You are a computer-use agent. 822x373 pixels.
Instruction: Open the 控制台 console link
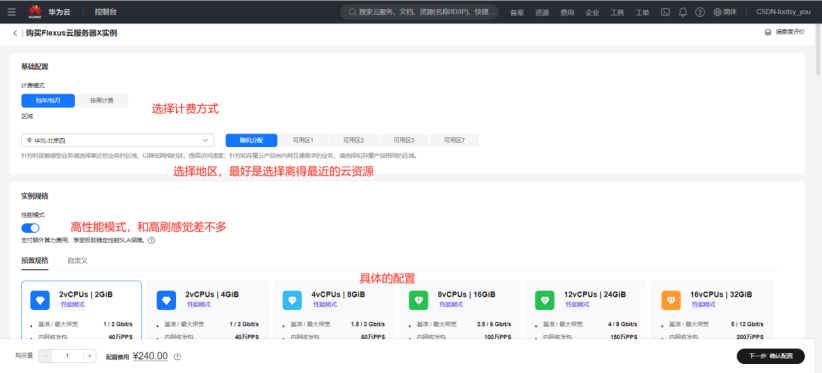106,12
